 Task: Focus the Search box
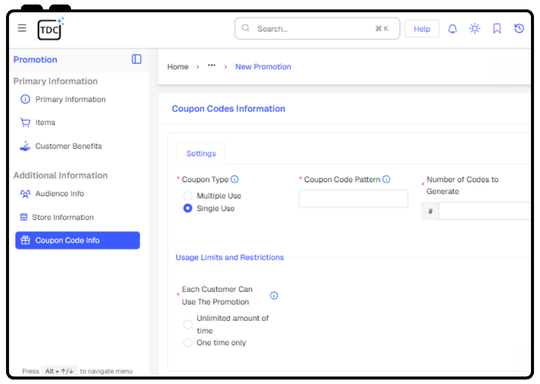point(317,29)
